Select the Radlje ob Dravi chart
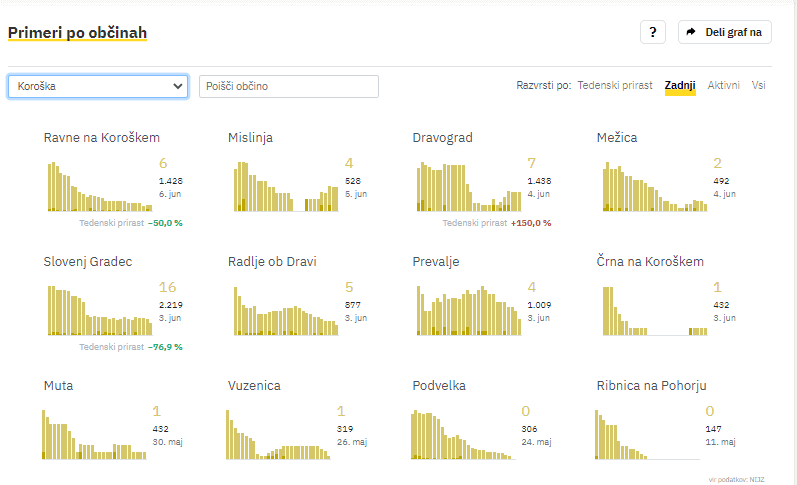The height and width of the screenshot is (485, 797). coord(283,310)
